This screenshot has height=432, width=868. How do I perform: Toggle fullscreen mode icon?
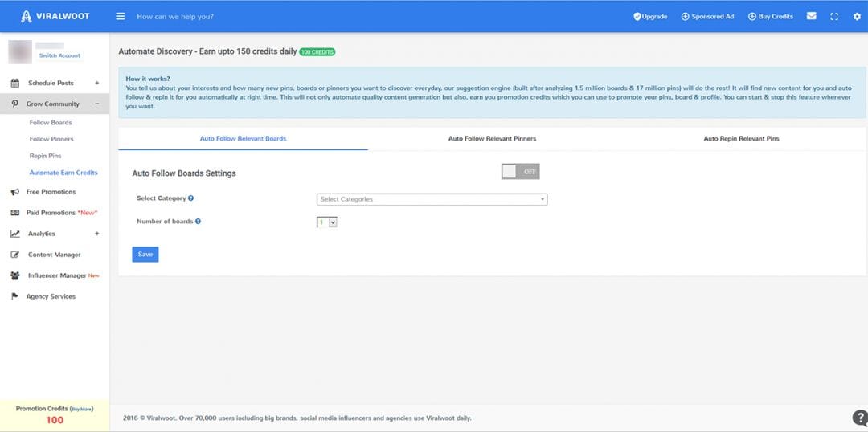834,17
